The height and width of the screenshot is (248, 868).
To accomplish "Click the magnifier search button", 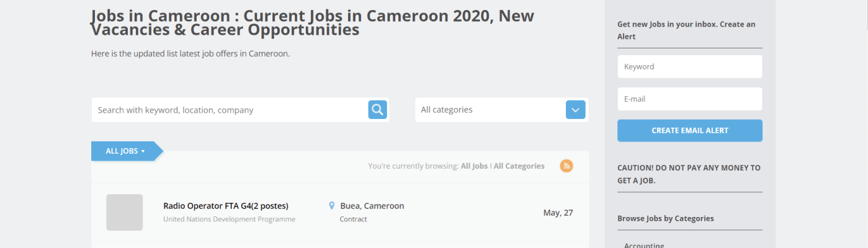I will coord(377,110).
